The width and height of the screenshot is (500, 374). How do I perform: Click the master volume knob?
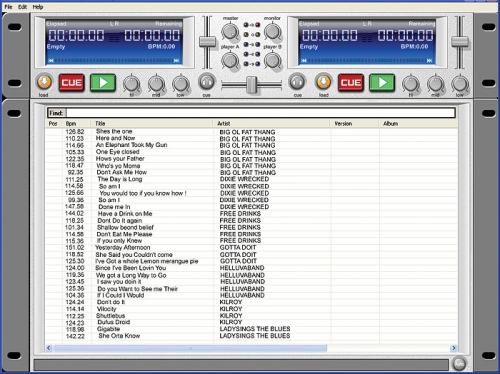[230, 32]
